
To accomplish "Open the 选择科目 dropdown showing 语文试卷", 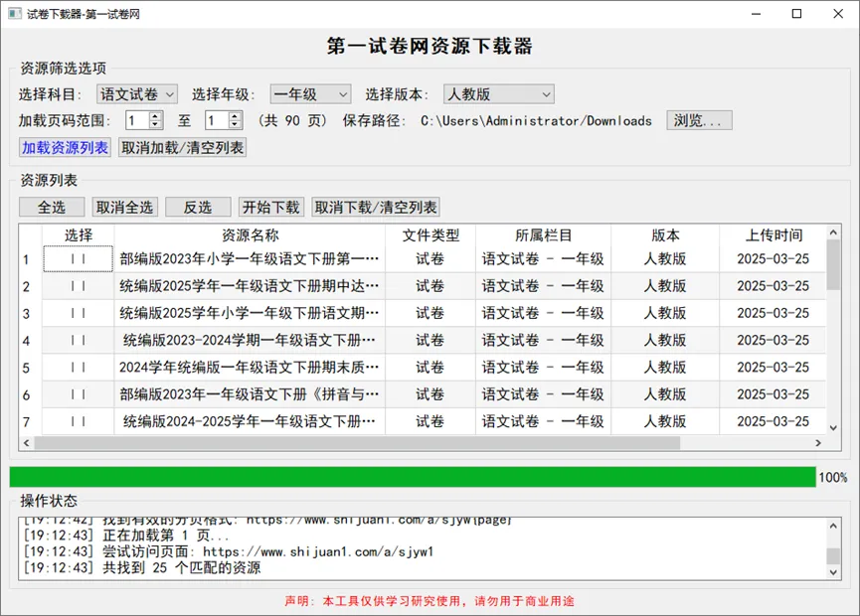I will [136, 94].
